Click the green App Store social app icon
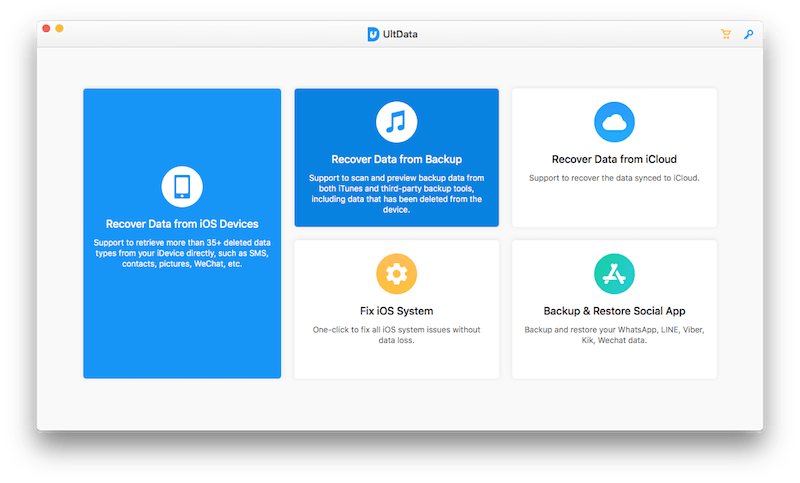Screen dimensions: 800x483 (x=614, y=274)
